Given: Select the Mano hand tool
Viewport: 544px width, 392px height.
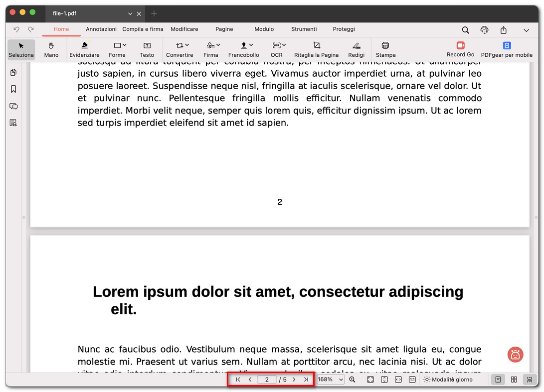Looking at the screenshot, I should (51, 49).
